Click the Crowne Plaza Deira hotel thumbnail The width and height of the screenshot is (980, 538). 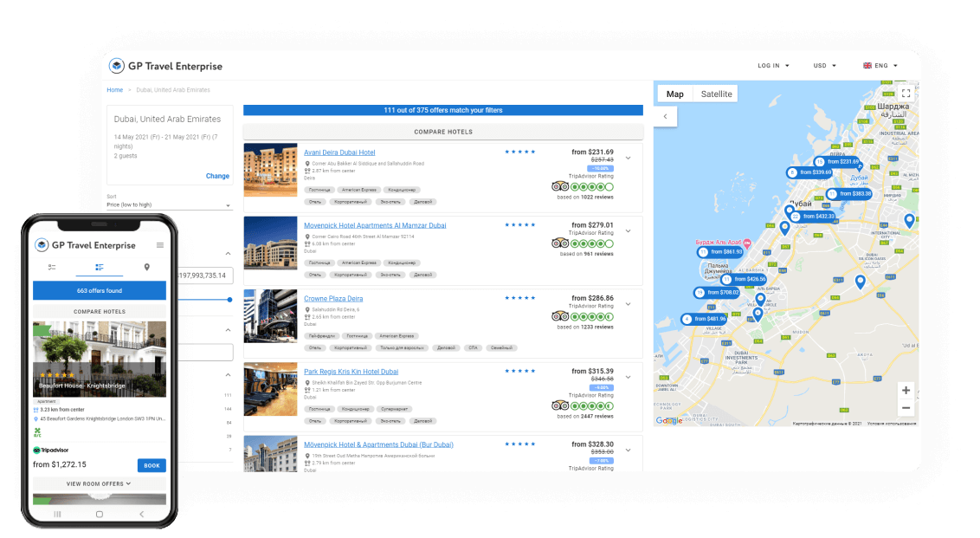270,316
